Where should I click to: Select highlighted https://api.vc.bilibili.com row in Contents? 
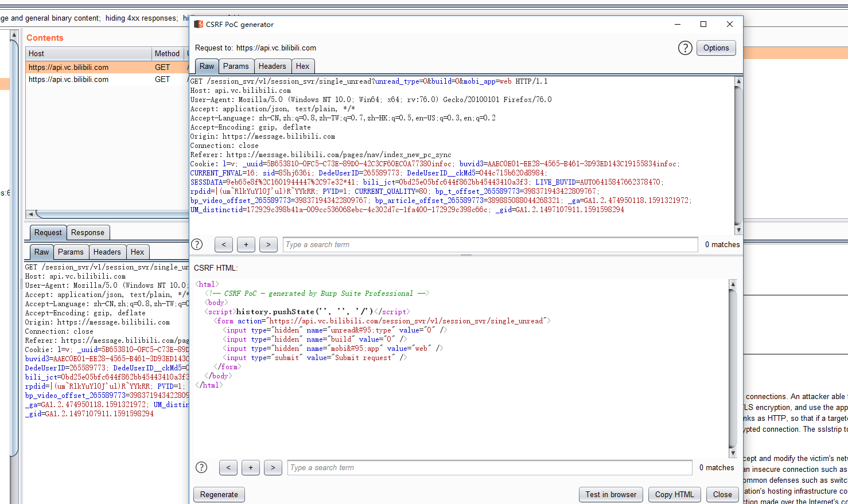click(107, 68)
